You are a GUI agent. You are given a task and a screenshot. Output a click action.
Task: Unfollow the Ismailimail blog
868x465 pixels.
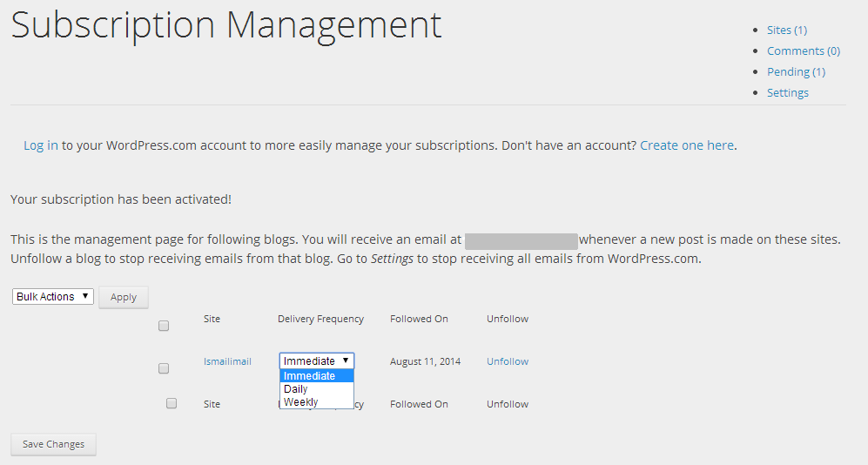pyautogui.click(x=508, y=361)
